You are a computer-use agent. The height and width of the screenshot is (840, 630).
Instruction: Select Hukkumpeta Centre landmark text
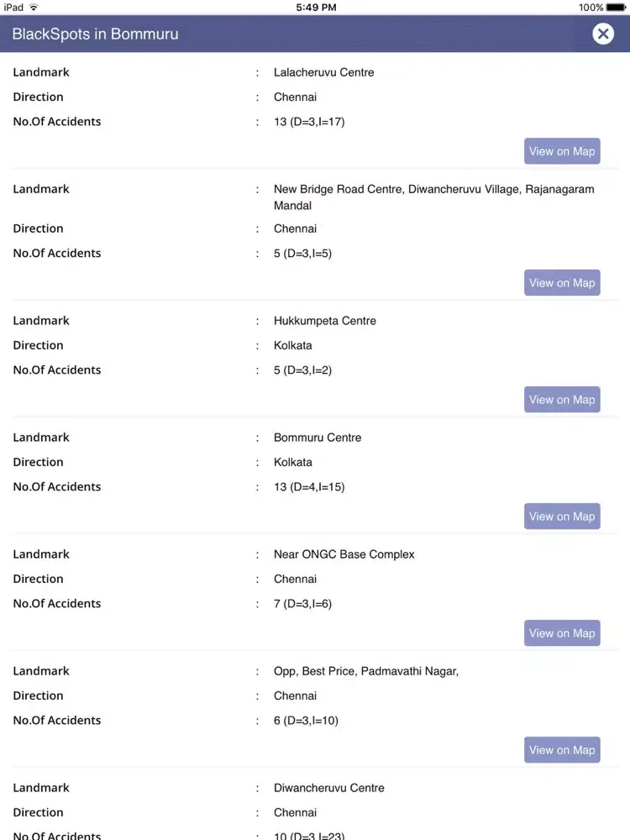tap(324, 321)
